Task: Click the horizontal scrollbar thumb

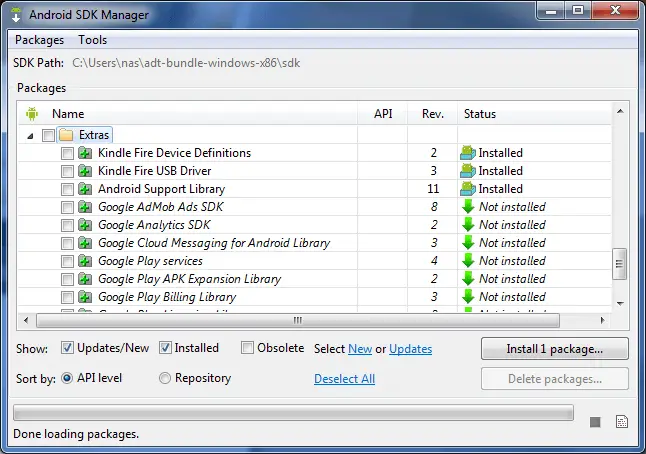Action: (298, 320)
